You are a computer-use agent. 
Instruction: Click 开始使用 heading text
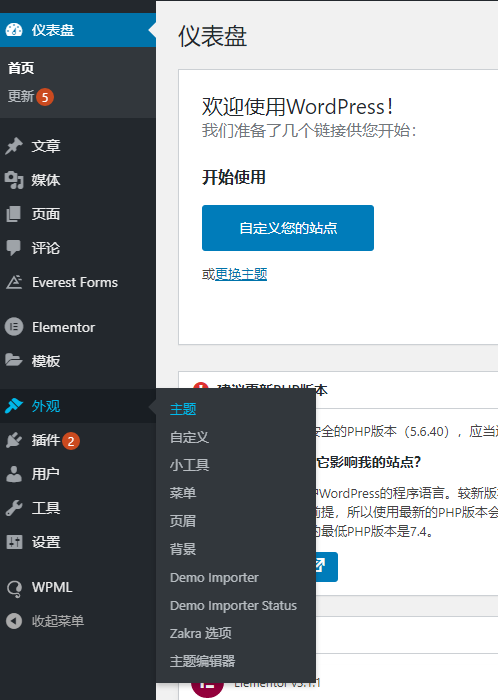[x=234, y=177]
